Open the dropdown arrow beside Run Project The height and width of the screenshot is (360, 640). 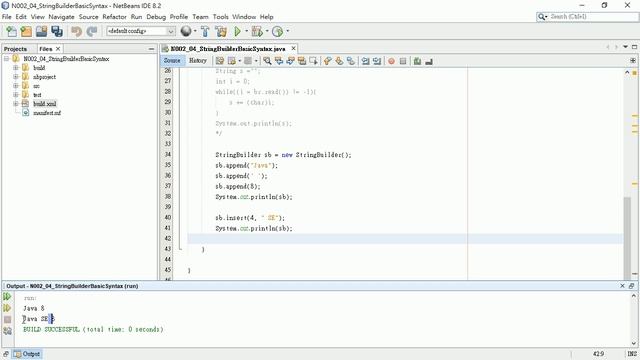coord(247,31)
